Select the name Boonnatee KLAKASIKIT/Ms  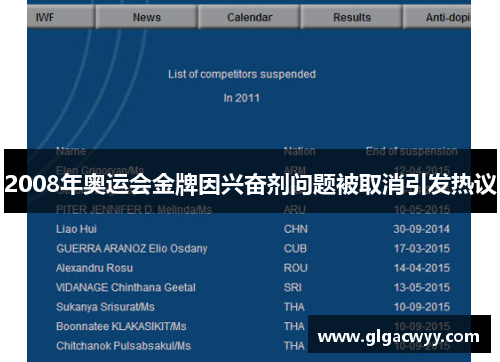coord(121,326)
